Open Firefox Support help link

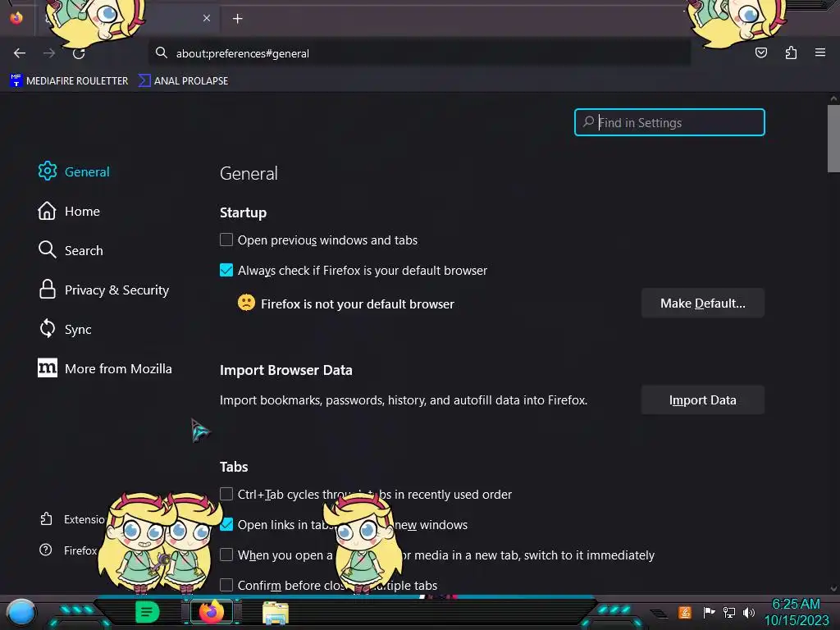coord(68,550)
